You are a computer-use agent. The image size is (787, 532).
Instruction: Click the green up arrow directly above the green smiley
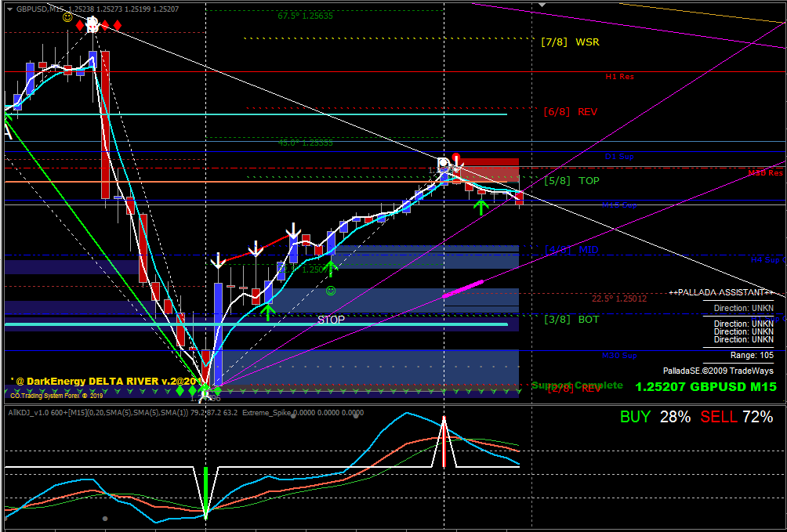[331, 268]
